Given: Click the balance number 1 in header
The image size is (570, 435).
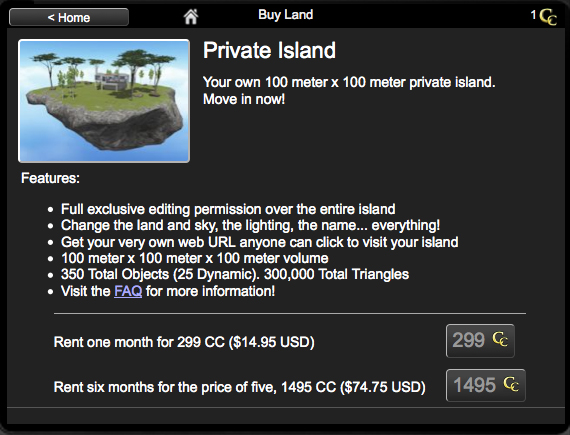Looking at the screenshot, I should 533,15.
